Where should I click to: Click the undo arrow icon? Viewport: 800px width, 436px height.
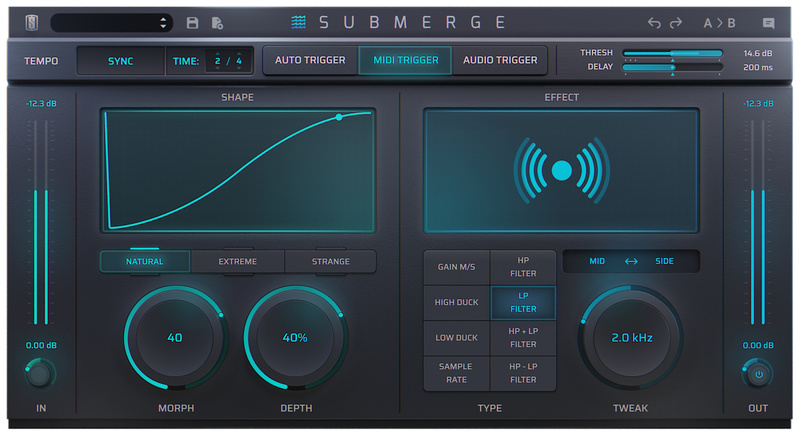tap(654, 23)
